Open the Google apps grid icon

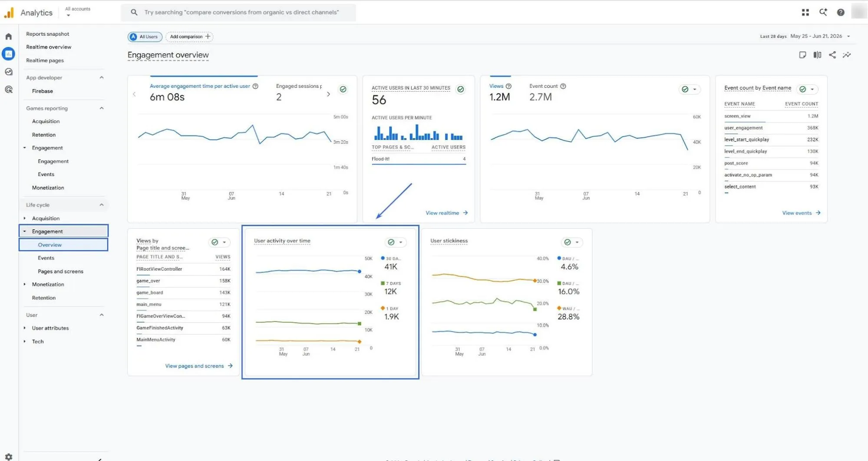tap(805, 13)
